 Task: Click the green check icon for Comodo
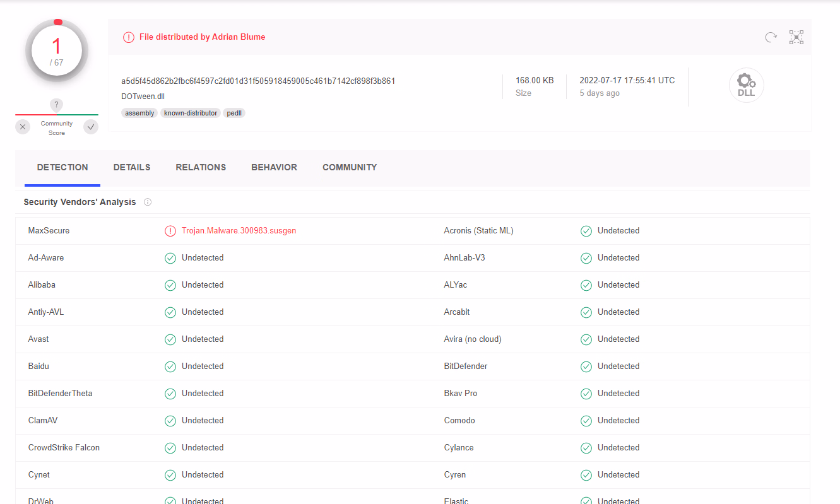pyautogui.click(x=586, y=421)
